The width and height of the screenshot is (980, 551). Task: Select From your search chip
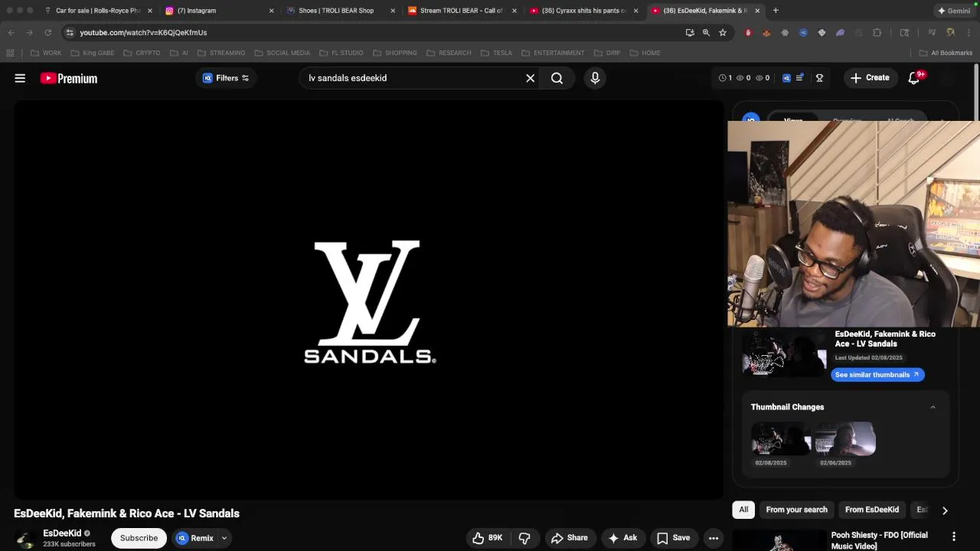(796, 510)
